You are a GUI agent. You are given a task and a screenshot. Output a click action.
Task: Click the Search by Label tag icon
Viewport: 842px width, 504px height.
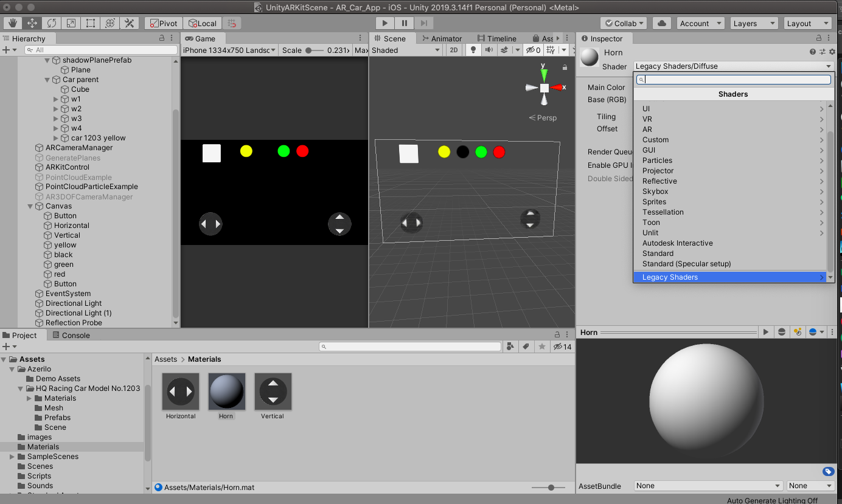pos(526,347)
